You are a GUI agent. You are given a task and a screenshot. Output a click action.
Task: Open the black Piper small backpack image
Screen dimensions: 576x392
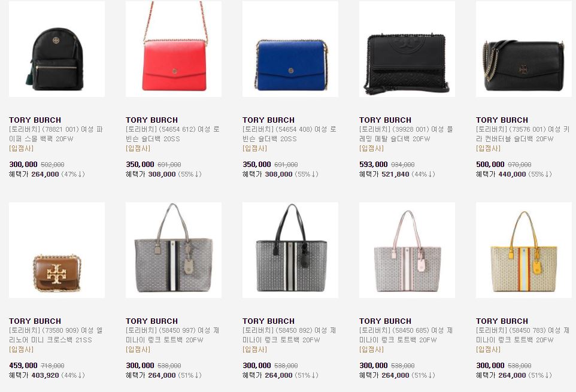(x=56, y=49)
